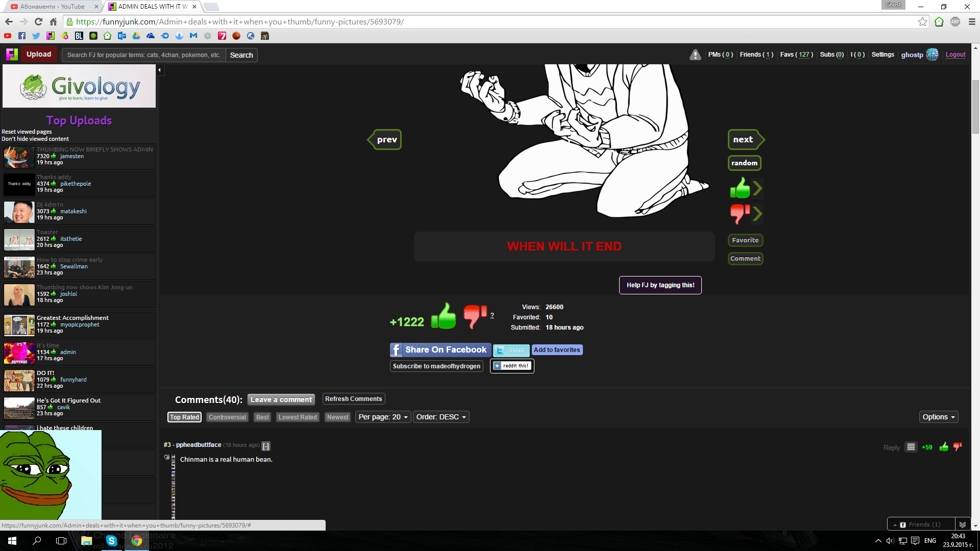Click the warning triangle notification icon
Image resolution: width=980 pixels, height=551 pixels.
695,55
